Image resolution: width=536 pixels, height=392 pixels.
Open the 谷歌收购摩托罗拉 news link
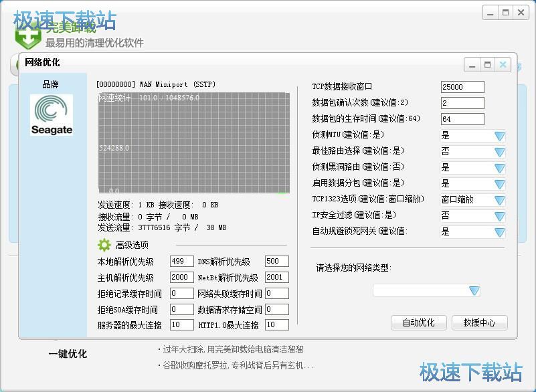coord(238,365)
